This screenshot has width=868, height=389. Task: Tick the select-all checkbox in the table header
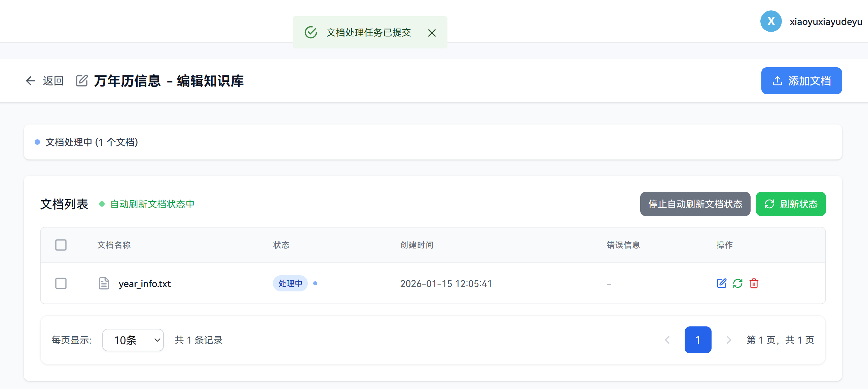point(61,245)
